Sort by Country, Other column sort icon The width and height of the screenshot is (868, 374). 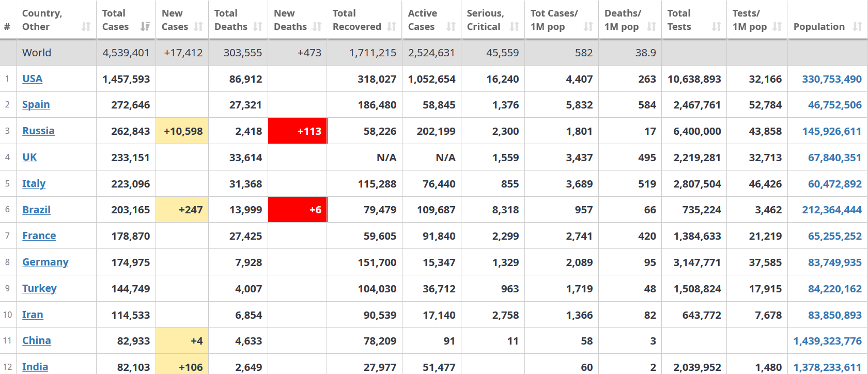pyautogui.click(x=86, y=26)
